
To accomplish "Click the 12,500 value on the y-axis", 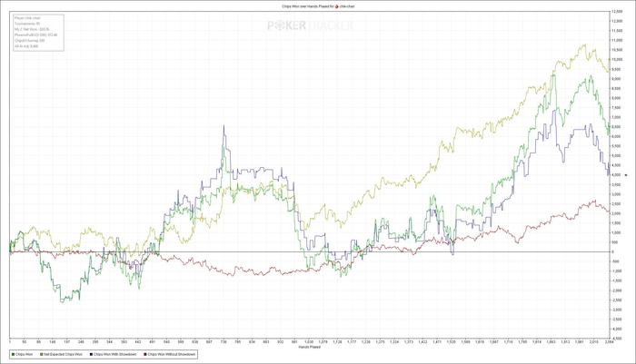I will (617, 12).
